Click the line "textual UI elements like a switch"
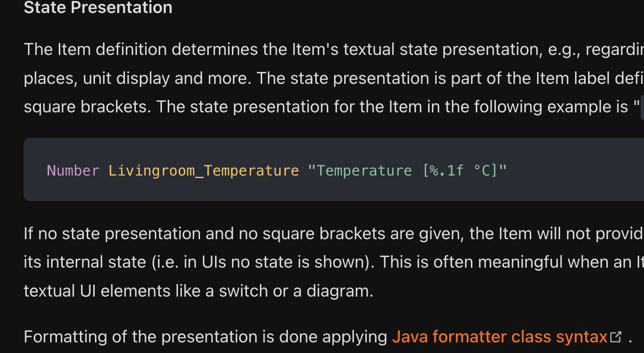Image resolution: width=644 pixels, height=353 pixels. [x=199, y=291]
